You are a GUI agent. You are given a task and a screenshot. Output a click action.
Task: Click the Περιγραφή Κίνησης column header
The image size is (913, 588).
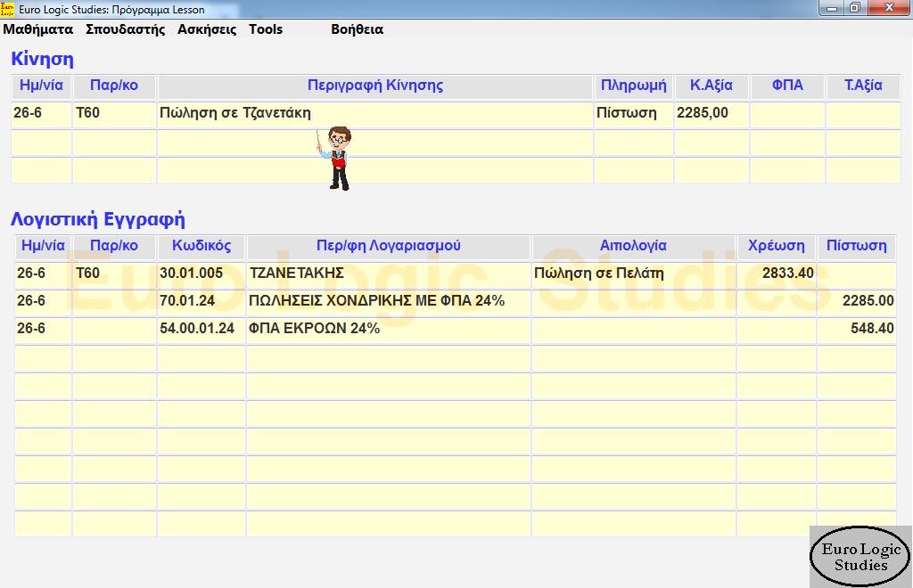(374, 86)
